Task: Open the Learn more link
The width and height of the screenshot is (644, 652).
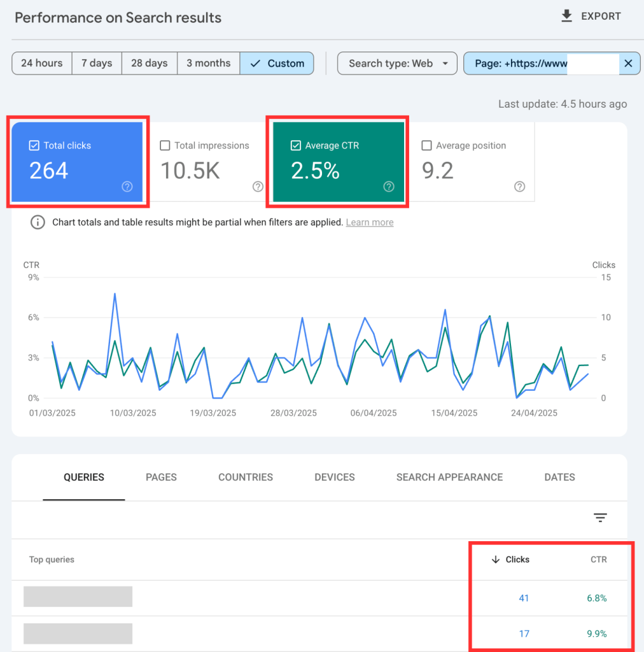Action: coord(370,222)
